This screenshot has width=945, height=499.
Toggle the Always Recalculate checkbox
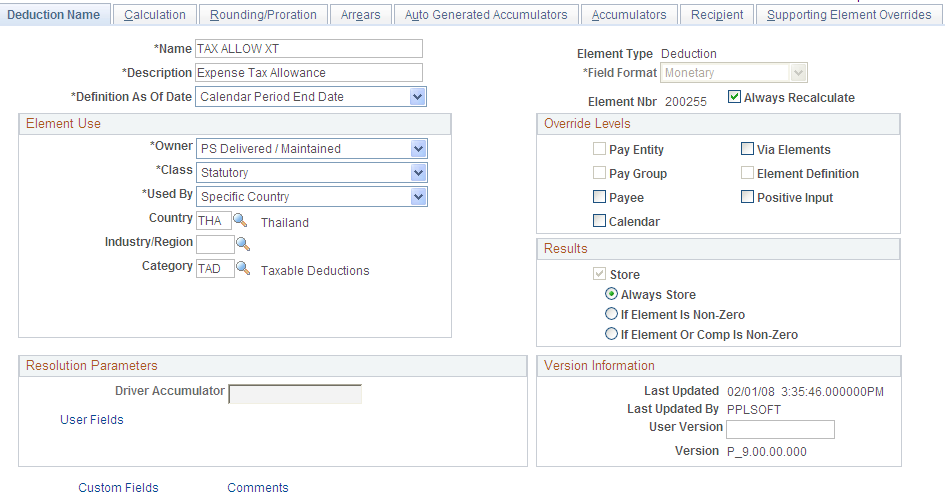point(734,96)
